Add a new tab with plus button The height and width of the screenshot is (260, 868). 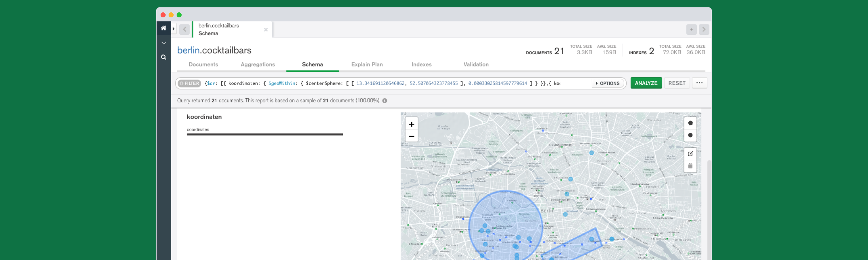tap(691, 29)
